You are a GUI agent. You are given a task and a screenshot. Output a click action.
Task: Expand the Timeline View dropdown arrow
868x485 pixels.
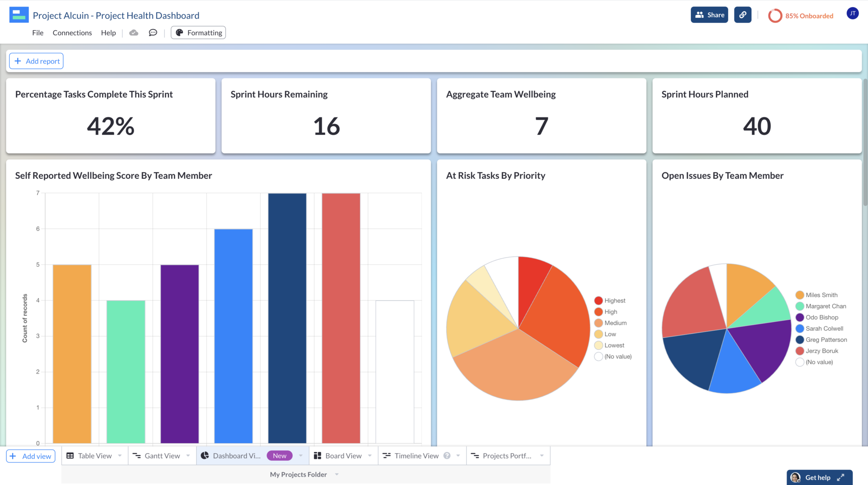click(458, 456)
